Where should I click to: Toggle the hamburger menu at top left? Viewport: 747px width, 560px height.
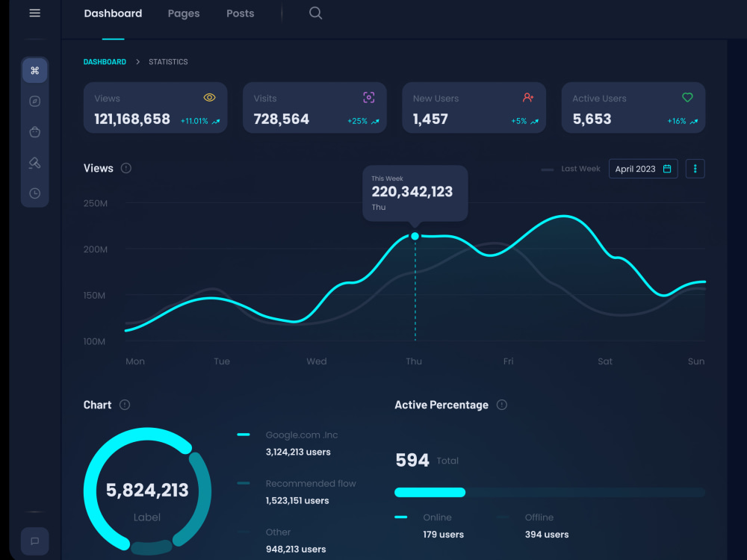pyautogui.click(x=34, y=13)
